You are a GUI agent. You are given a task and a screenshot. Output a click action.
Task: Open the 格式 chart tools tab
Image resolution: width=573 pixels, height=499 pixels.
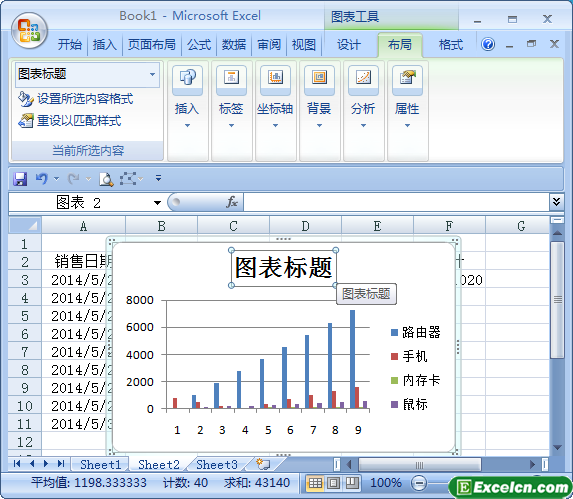click(451, 45)
